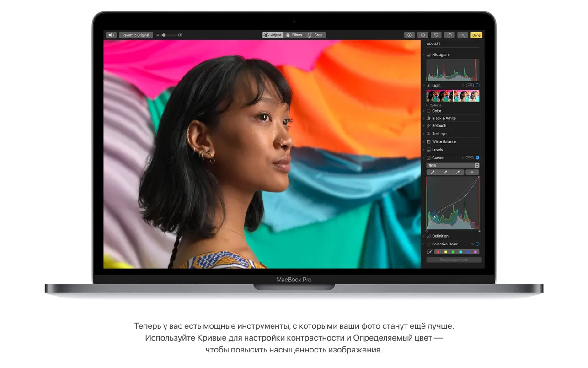
Task: Click the yellow Done button
Action: point(476,35)
